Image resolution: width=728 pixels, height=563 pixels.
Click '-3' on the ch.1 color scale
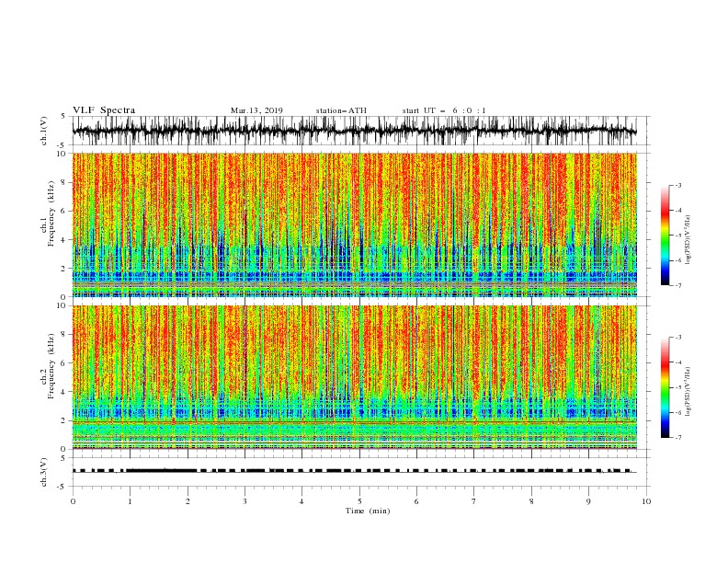(x=677, y=185)
